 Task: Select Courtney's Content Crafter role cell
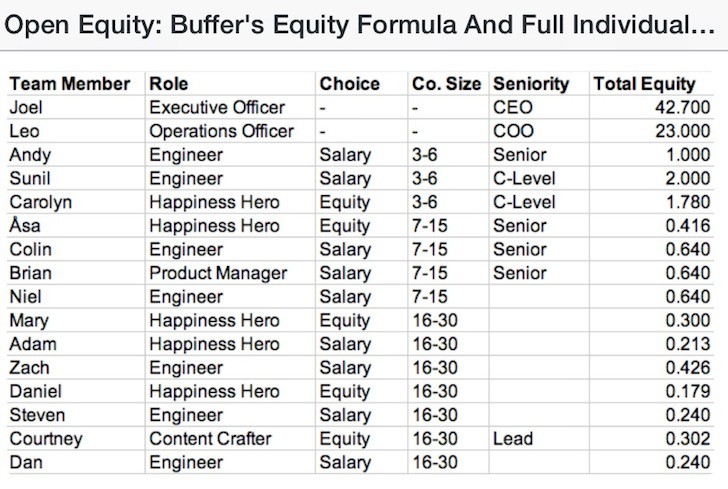(x=214, y=439)
